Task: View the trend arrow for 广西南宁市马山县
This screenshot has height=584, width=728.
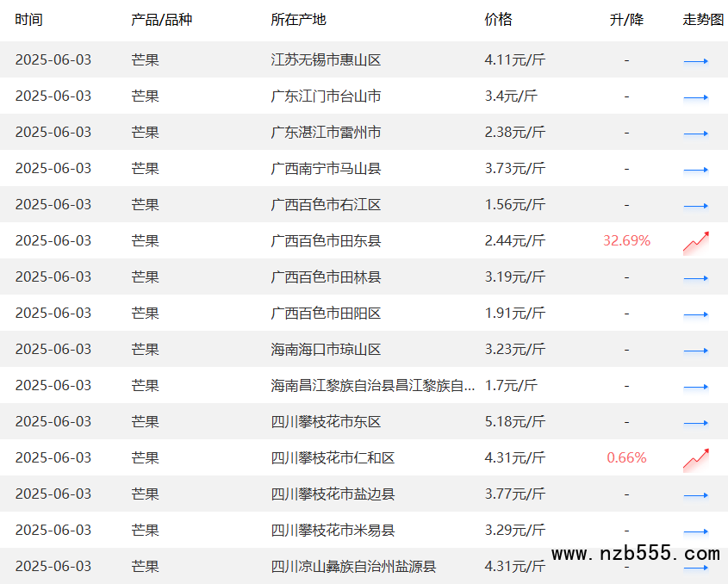Action: 695,170
